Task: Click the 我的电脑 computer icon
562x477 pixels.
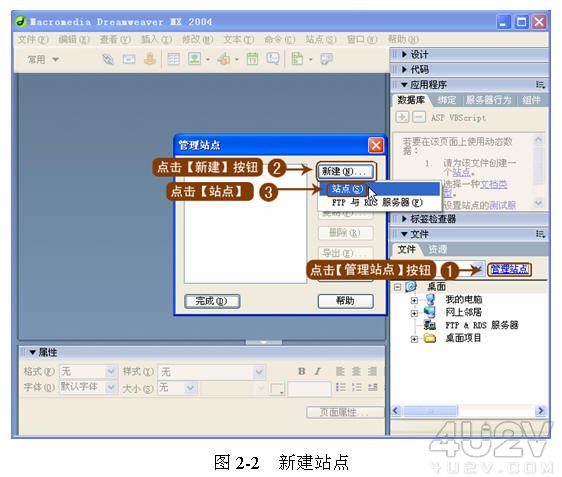Action: [430, 300]
